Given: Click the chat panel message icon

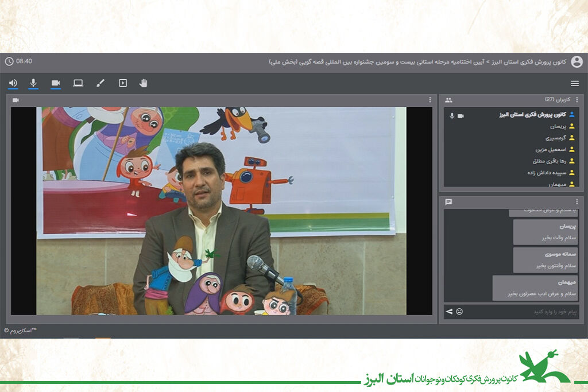Looking at the screenshot, I should 448,202.
